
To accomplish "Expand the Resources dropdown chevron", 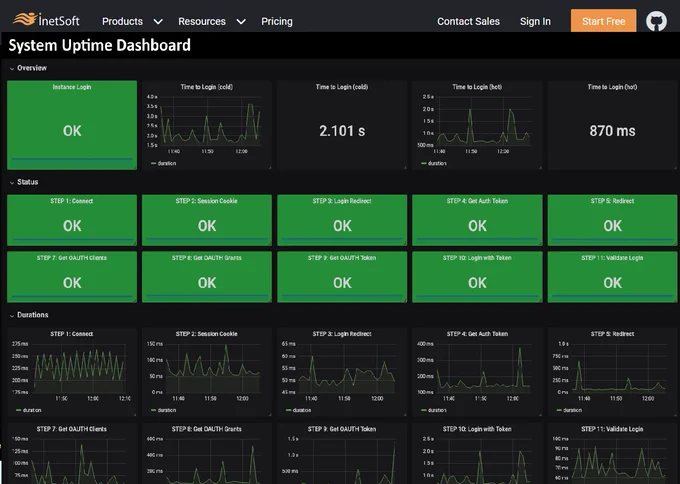I will [x=241, y=21].
